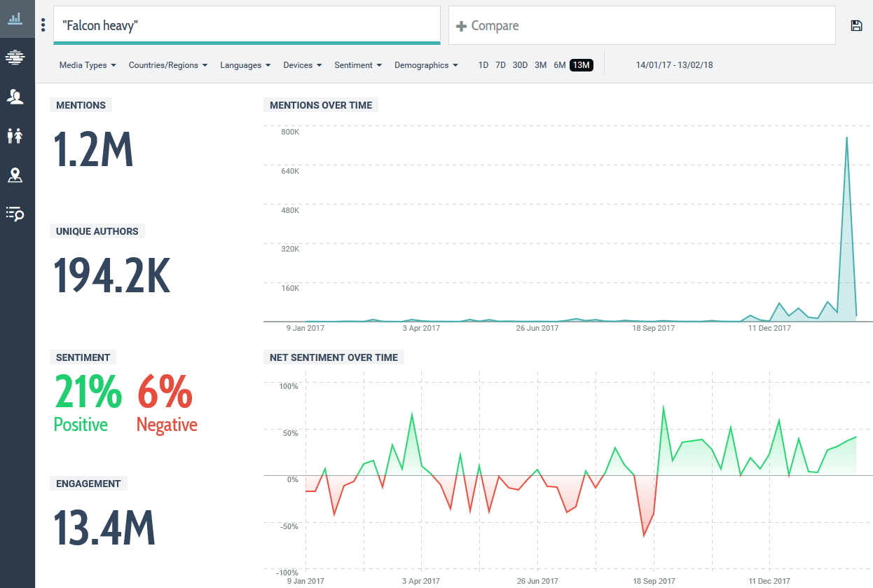Open the authors sidebar icon
Viewport: 873px width, 588px height.
15,97
